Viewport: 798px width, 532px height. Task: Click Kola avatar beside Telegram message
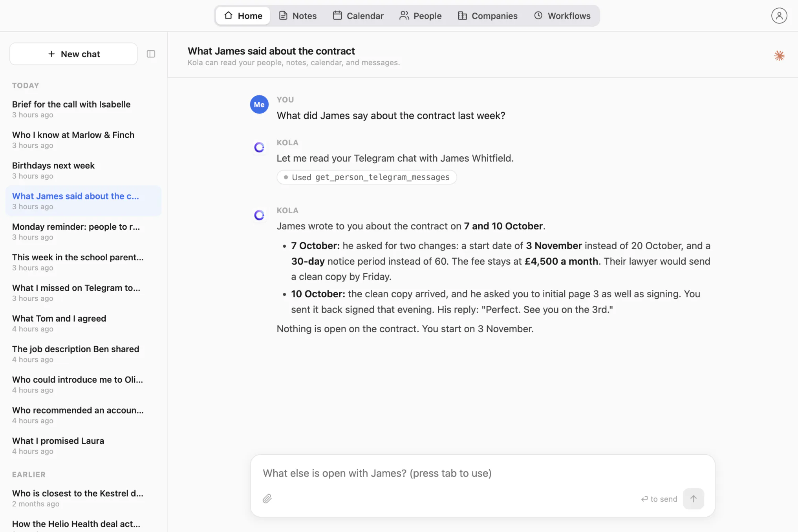(x=259, y=147)
